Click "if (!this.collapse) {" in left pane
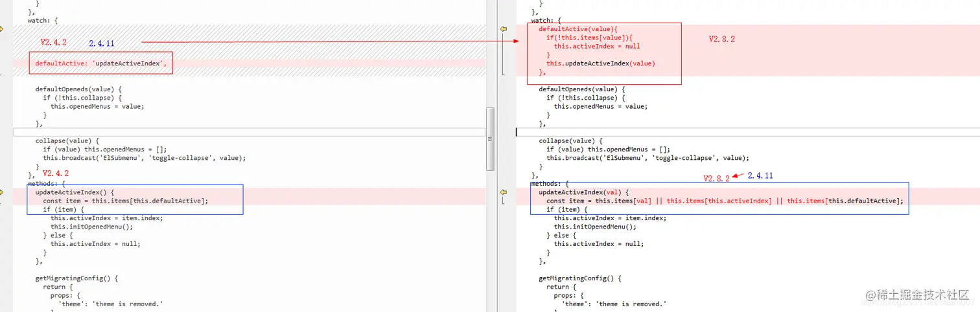 82,97
